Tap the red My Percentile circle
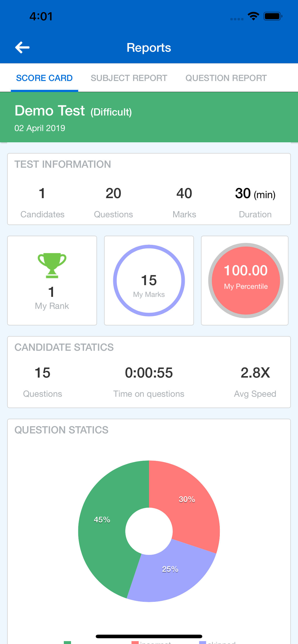 click(x=246, y=281)
